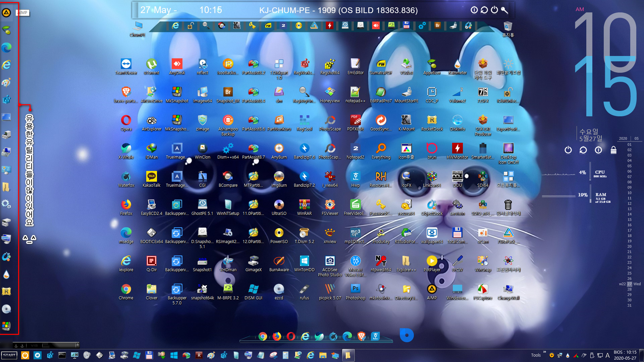Click the Rainmeter restart icon
644x362 pixels.
[583, 150]
